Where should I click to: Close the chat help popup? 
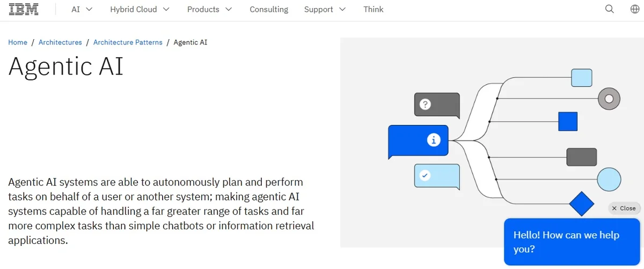point(624,208)
